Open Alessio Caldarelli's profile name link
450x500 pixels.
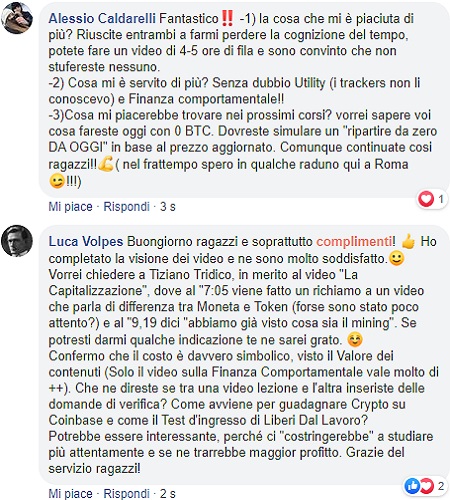pos(102,19)
